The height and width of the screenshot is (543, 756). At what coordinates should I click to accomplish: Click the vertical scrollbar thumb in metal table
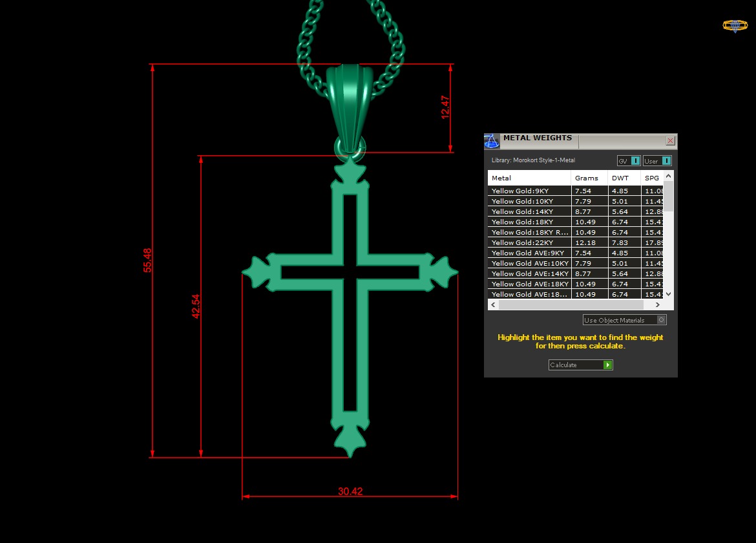[668, 197]
